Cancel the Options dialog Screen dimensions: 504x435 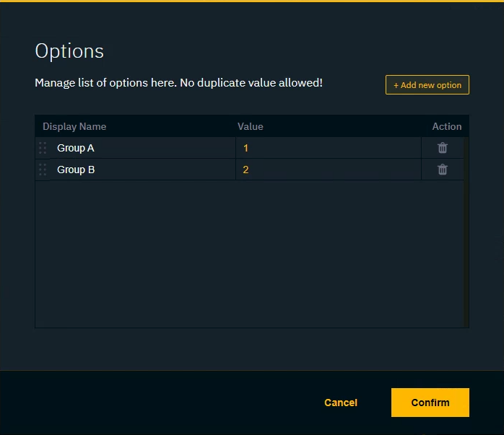pos(340,403)
